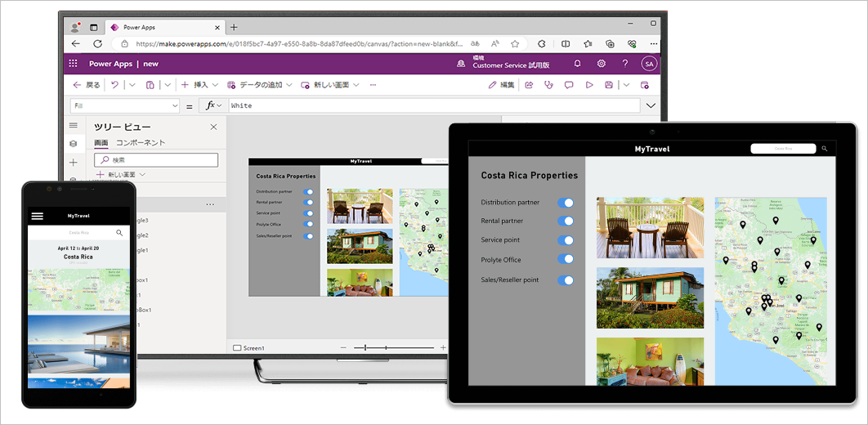
Task: Click the 編集 edit button
Action: tap(502, 85)
